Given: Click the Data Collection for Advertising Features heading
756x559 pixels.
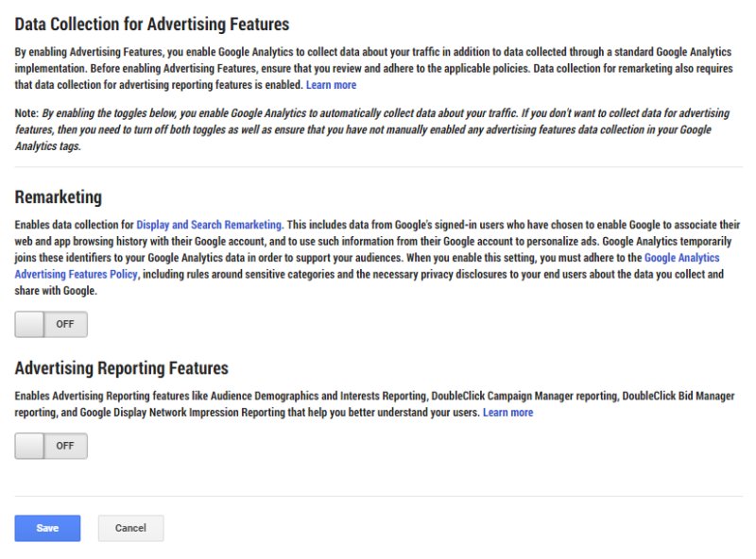Looking at the screenshot, I should coord(152,24).
